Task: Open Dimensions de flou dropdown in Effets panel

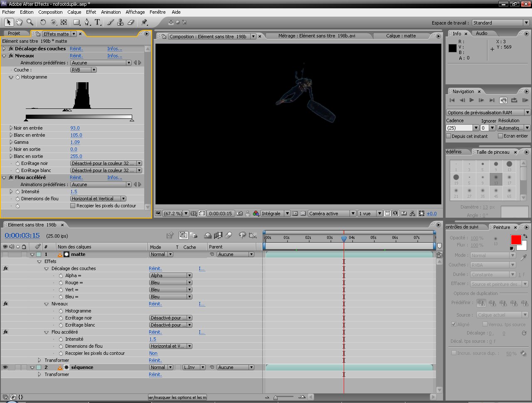Action: pos(98,199)
